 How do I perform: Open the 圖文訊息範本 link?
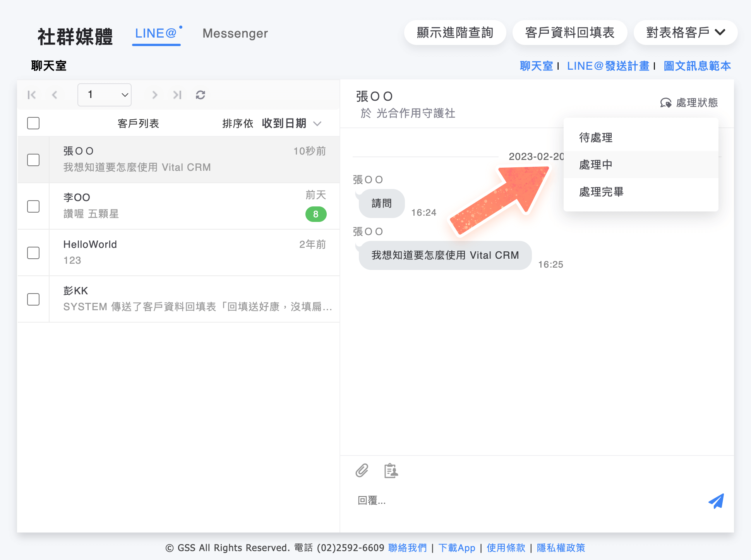pos(697,66)
